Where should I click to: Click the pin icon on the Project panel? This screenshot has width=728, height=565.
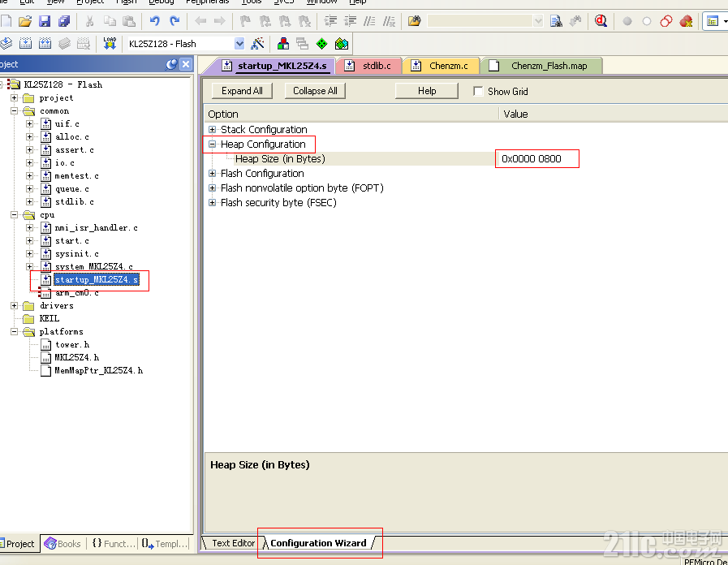point(171,64)
